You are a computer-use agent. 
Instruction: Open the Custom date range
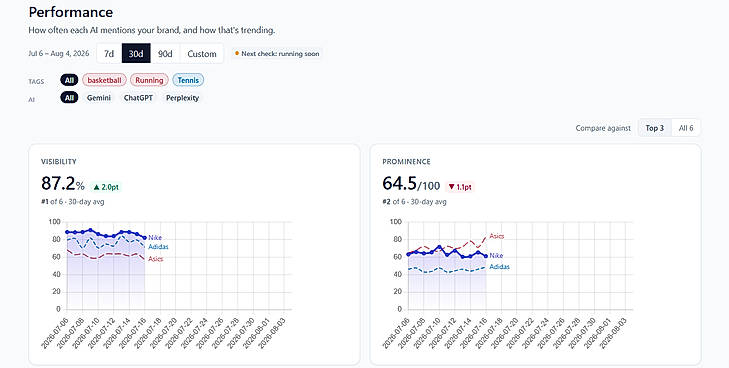point(202,53)
